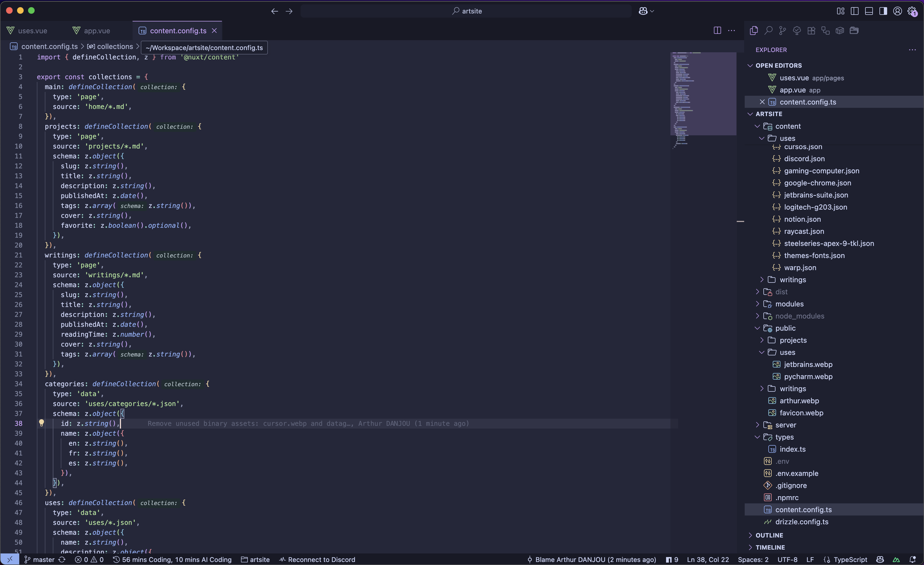
Task: Open the Accounts icon in the title bar
Action: pos(898,11)
